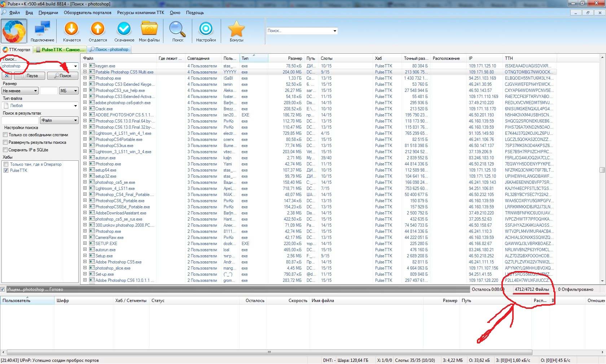606x364 pixels.
Task: Click the Поиск button in search panel
Action: pos(63,76)
